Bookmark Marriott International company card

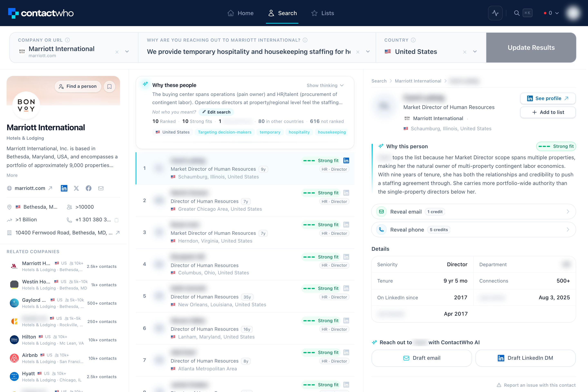point(109,87)
